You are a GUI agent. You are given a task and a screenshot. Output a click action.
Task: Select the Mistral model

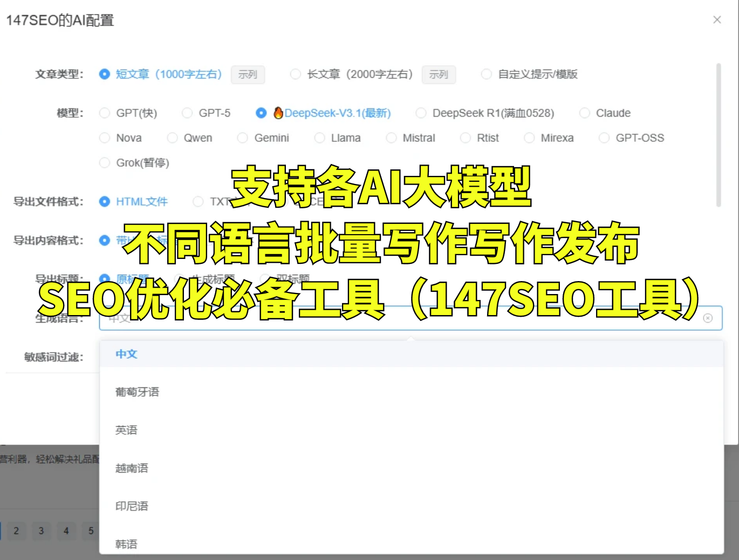391,138
